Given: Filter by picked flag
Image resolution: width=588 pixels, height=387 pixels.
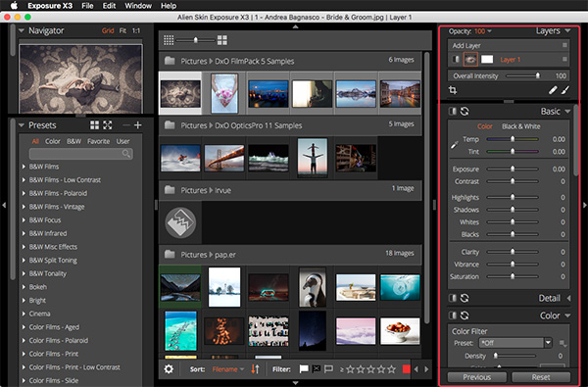Looking at the screenshot, I should pos(304,369).
